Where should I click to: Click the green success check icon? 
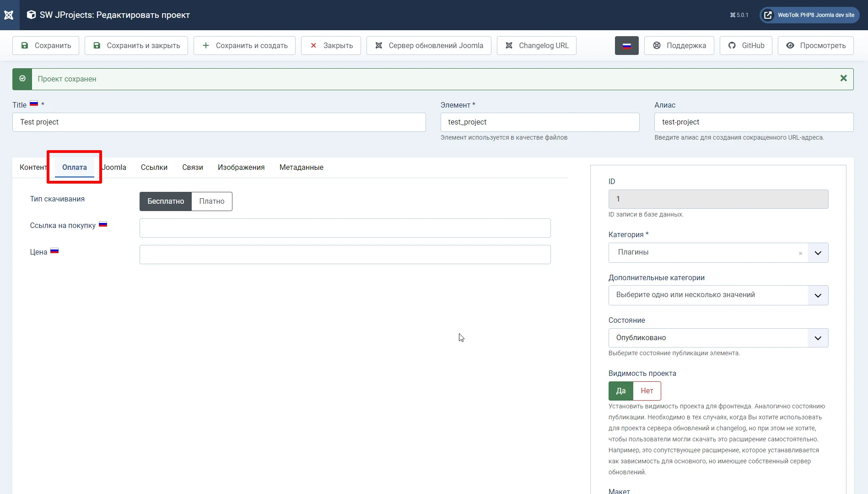click(x=22, y=79)
